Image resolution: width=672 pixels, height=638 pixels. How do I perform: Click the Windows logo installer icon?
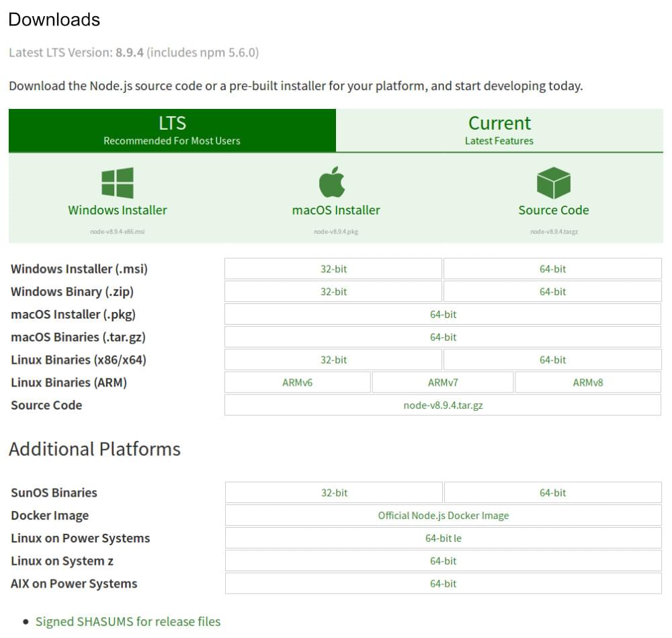[x=118, y=183]
